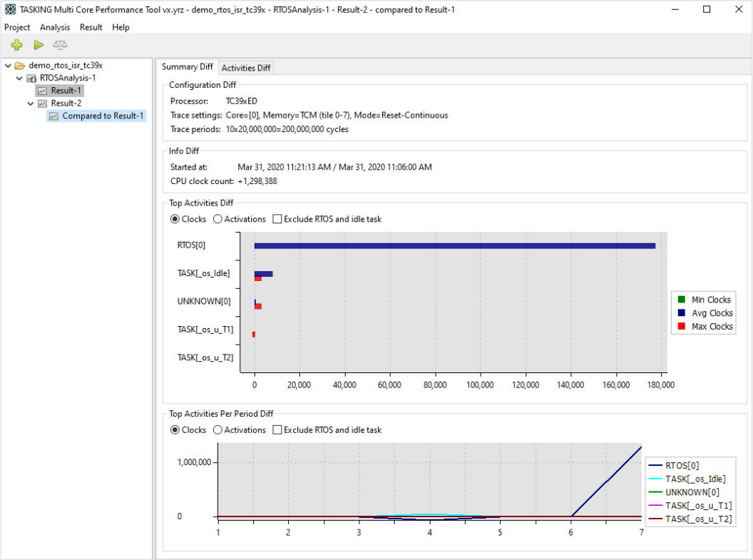Screen dimensions: 753x560
Task: Open the Analysis menu
Action: 55,27
